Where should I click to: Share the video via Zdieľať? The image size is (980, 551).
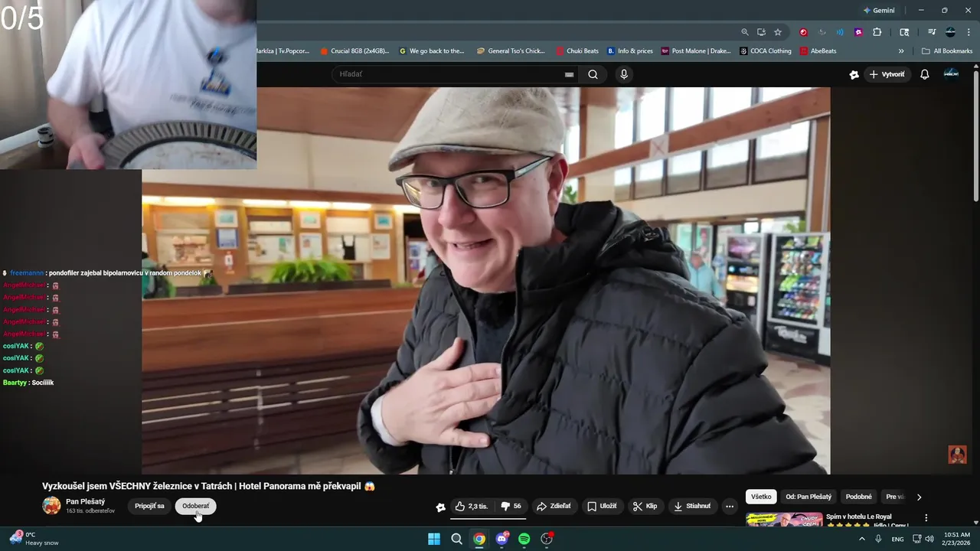[554, 507]
